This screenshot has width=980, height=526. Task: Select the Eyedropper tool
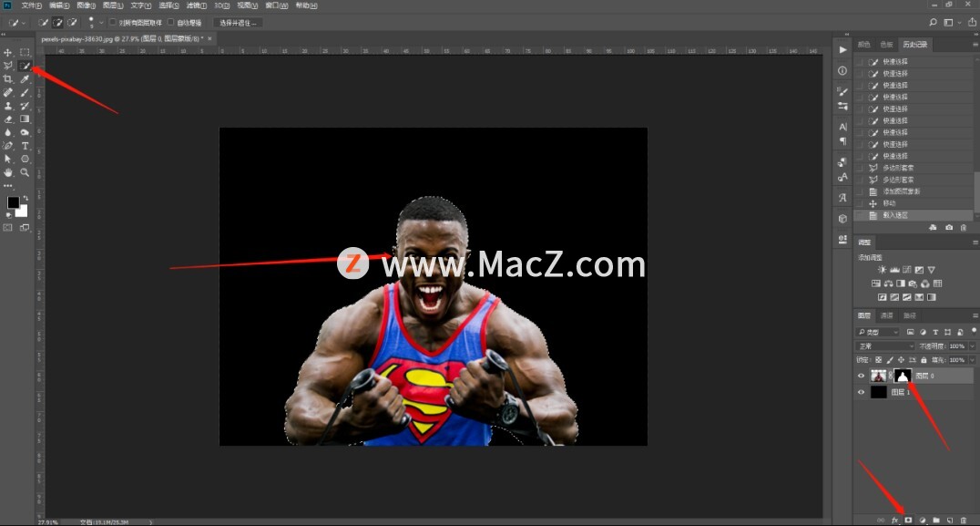[x=25, y=79]
